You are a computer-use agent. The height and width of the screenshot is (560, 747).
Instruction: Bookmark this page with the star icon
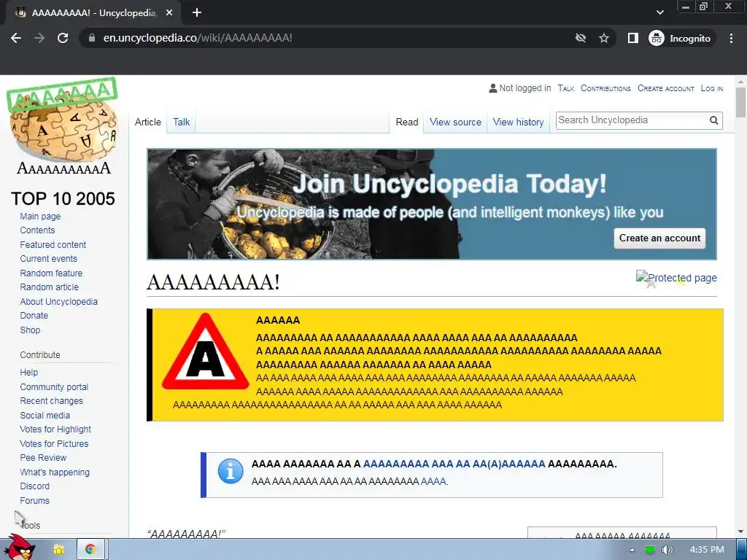(x=603, y=38)
